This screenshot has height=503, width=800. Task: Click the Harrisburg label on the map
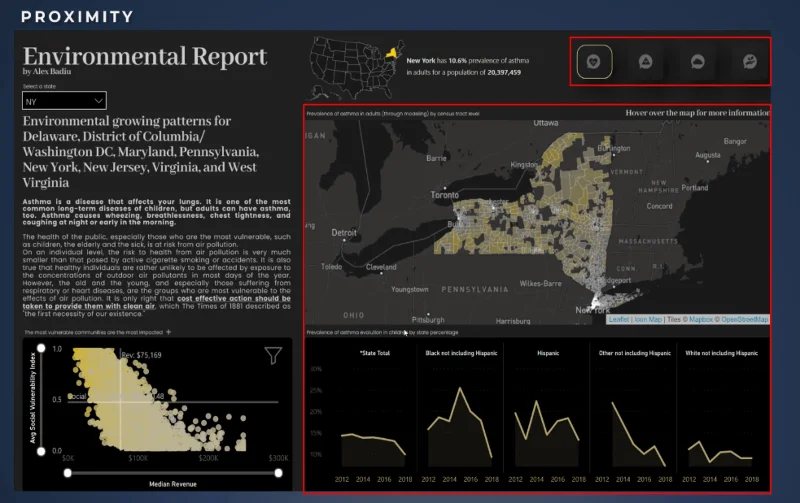513,321
